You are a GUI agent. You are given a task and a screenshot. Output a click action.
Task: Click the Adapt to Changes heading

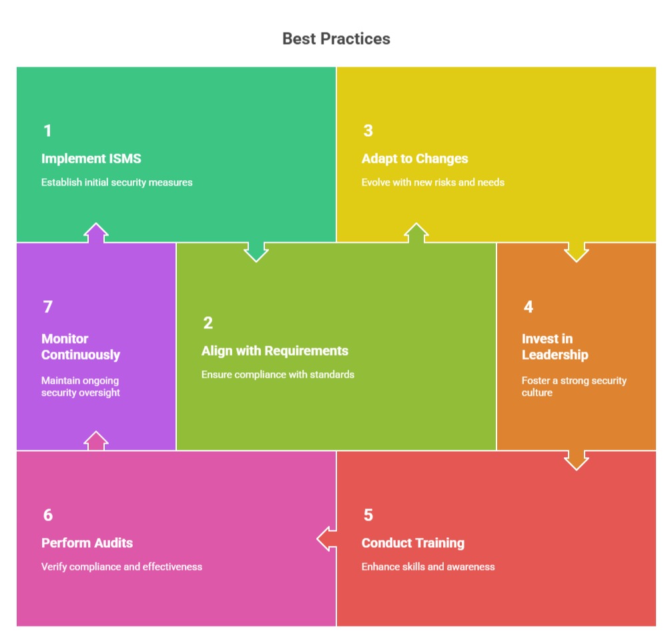pos(414,159)
